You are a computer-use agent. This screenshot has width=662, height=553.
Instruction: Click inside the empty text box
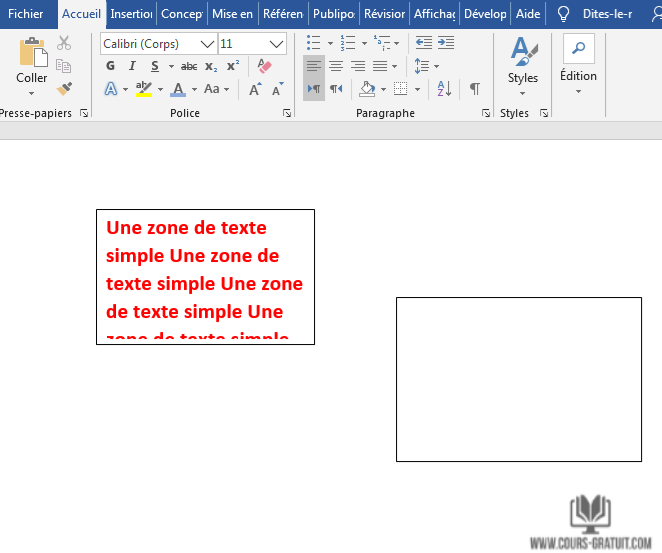(x=518, y=379)
